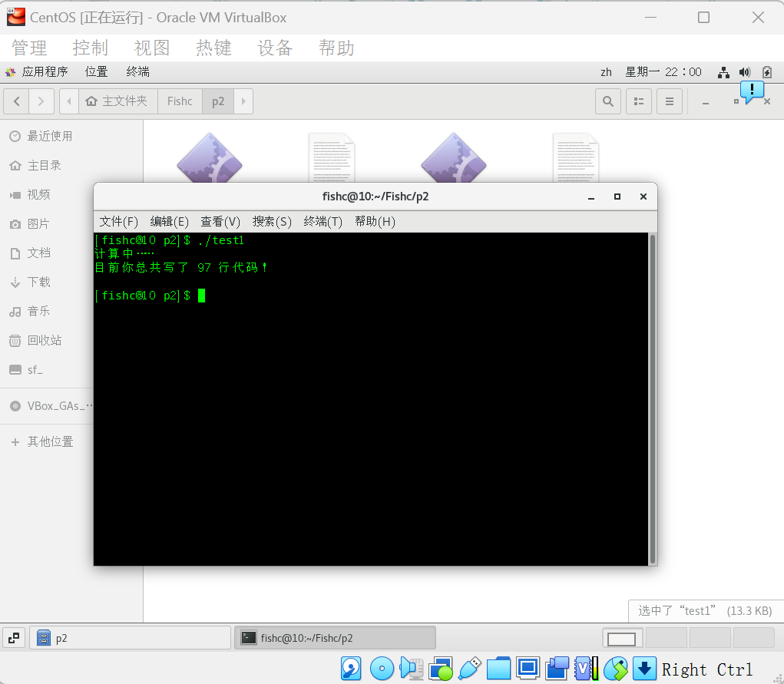Open the terminal 搜索(S) menu
784x684 pixels.
[272, 221]
